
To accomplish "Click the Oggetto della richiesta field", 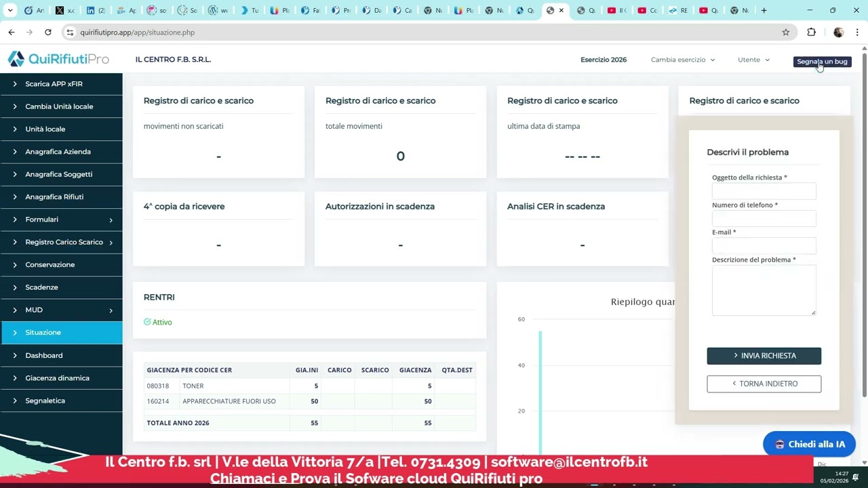I will click(x=764, y=191).
